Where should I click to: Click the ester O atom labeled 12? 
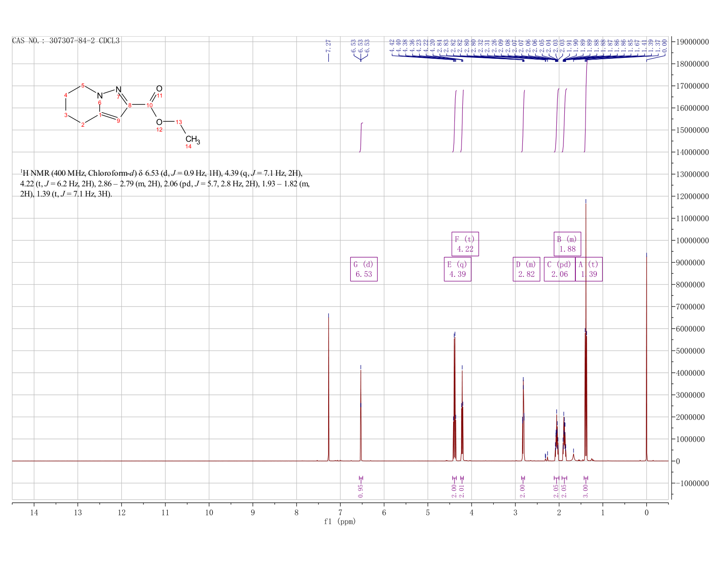159,122
